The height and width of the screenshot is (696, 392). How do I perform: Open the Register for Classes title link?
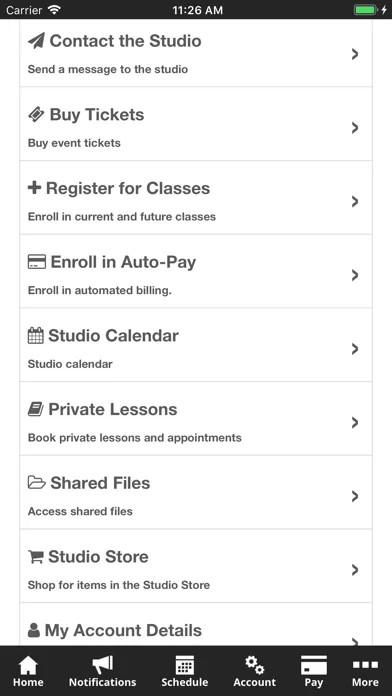(x=128, y=188)
